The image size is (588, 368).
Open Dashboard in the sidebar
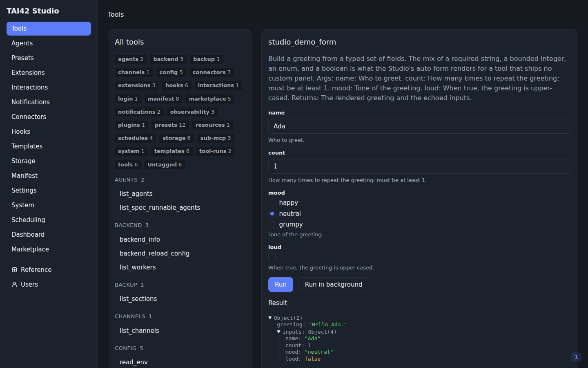coord(49,235)
